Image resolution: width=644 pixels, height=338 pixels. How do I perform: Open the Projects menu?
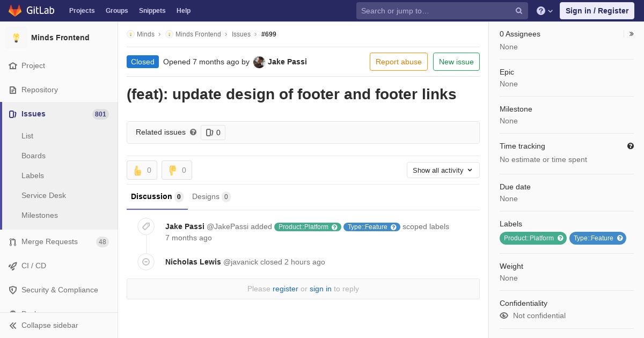[x=82, y=11]
